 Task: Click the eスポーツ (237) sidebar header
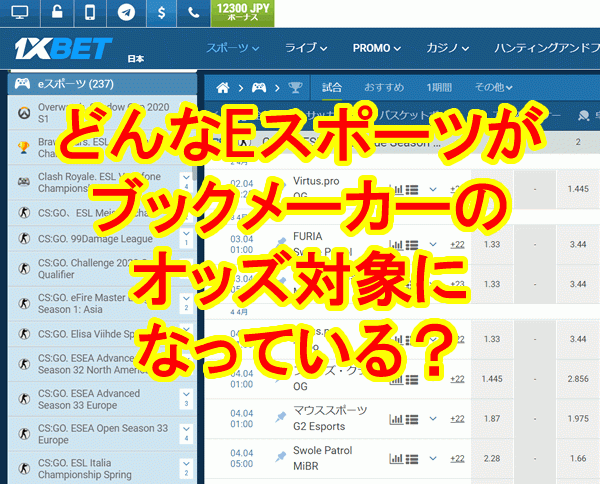(x=103, y=84)
